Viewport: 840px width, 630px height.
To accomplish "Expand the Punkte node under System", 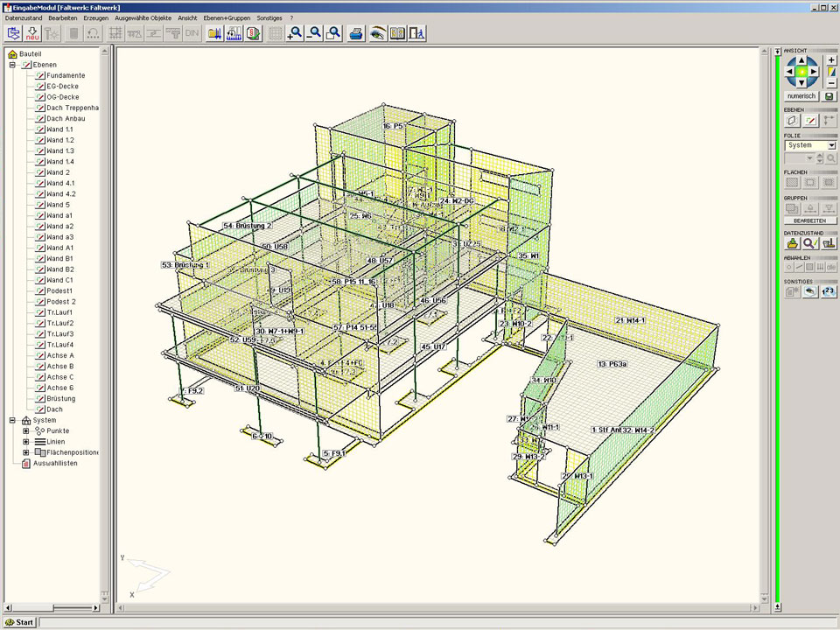I will click(x=26, y=430).
